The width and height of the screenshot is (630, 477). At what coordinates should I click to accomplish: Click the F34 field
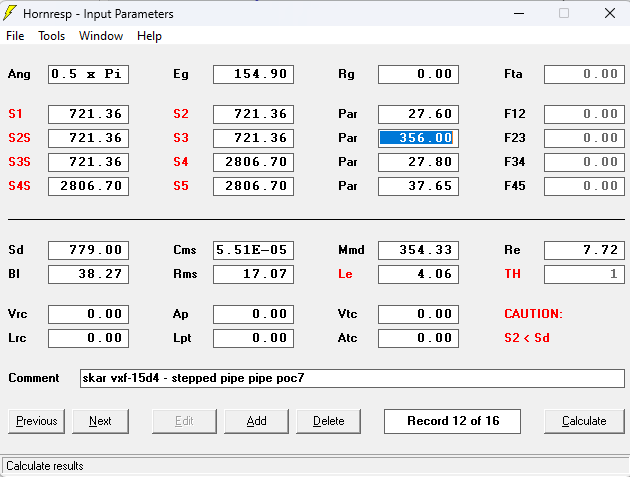(x=584, y=162)
